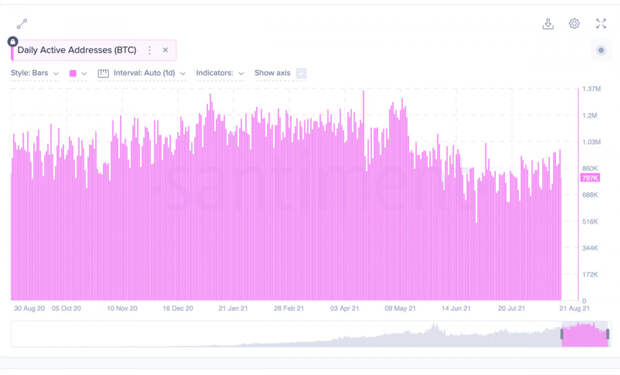This screenshot has height=375, width=620.
Task: Click the pink color swatch
Action: tap(73, 73)
